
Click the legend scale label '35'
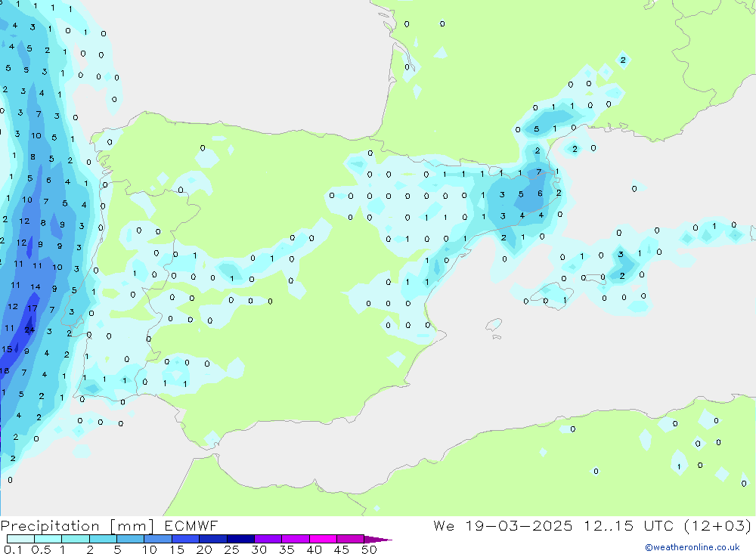click(x=287, y=549)
